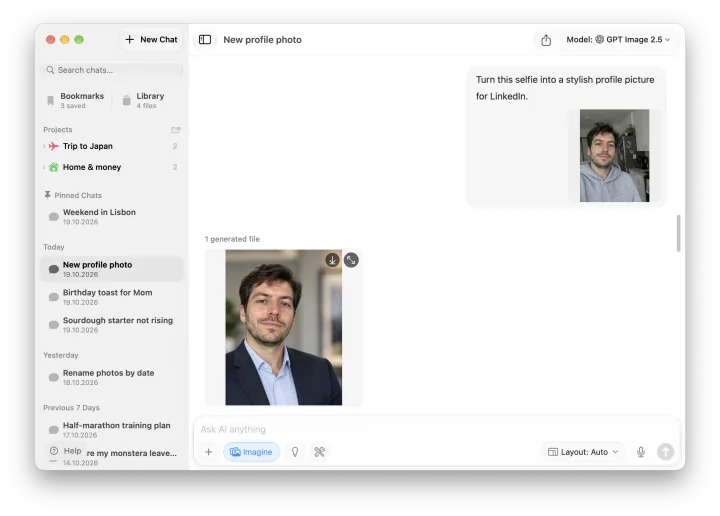The height and width of the screenshot is (516, 720).
Task: Click the Bookmarks icon
Action: point(51,101)
